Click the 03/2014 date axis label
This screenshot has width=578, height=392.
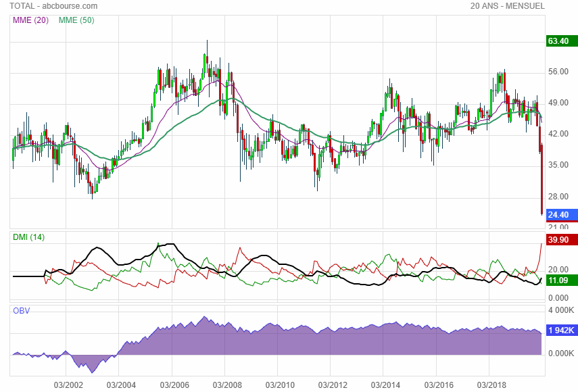(385, 385)
